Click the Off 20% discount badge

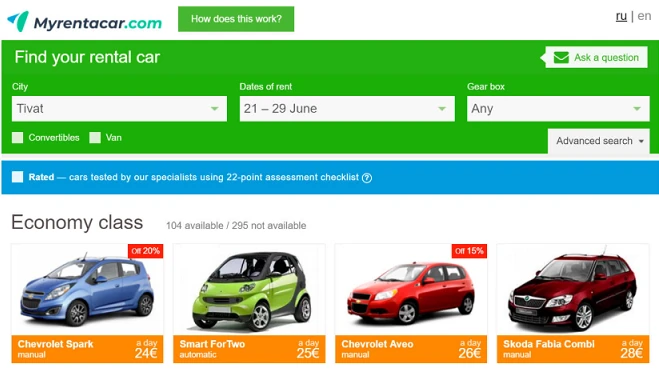tap(145, 251)
